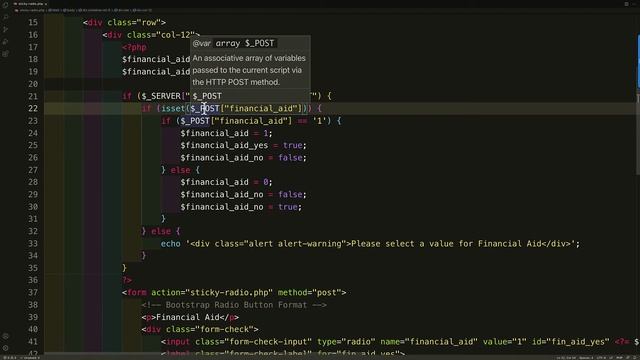This screenshot has height=360, width=640.
Task: Click '$financial_aid = 0;' on line 28
Action: [x=226, y=182]
